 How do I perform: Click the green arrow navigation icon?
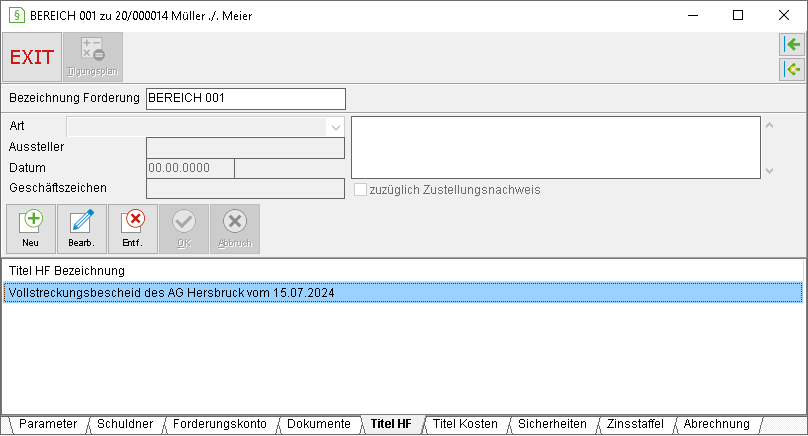pos(792,45)
